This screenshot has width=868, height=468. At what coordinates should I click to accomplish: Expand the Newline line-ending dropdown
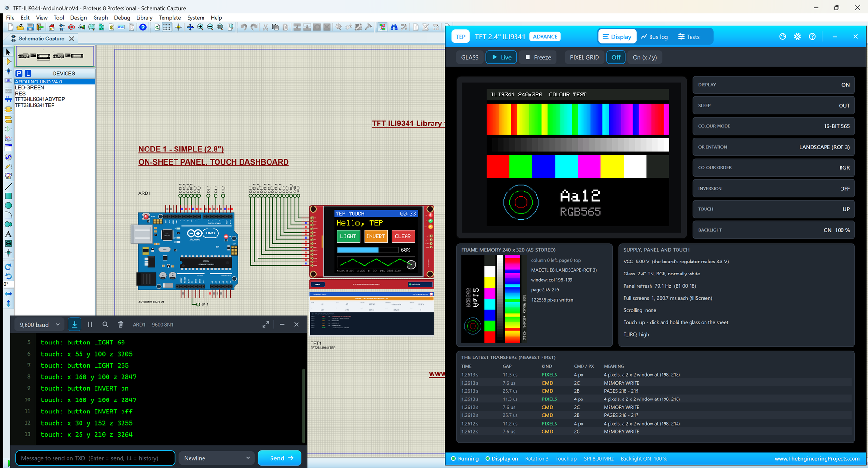tap(217, 458)
